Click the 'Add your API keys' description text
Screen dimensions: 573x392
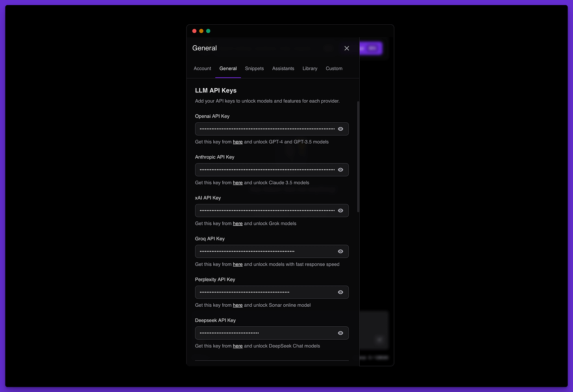[x=267, y=101]
